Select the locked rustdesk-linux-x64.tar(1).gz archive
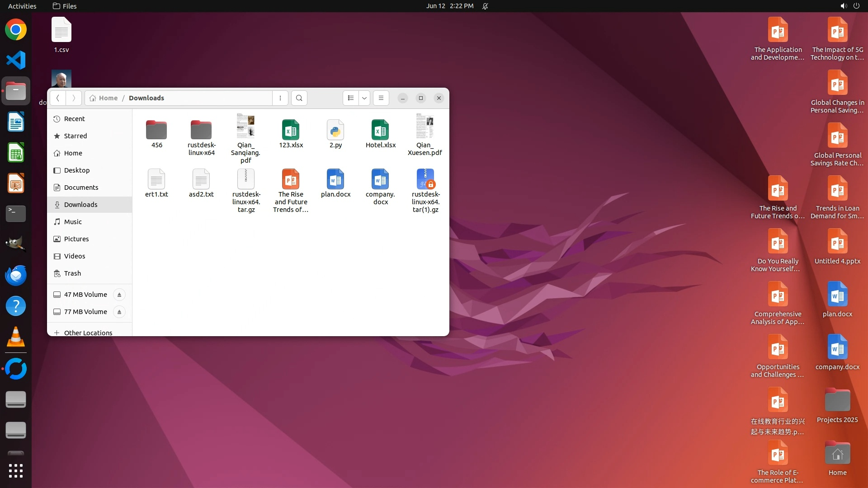The image size is (868, 488). pos(425,179)
